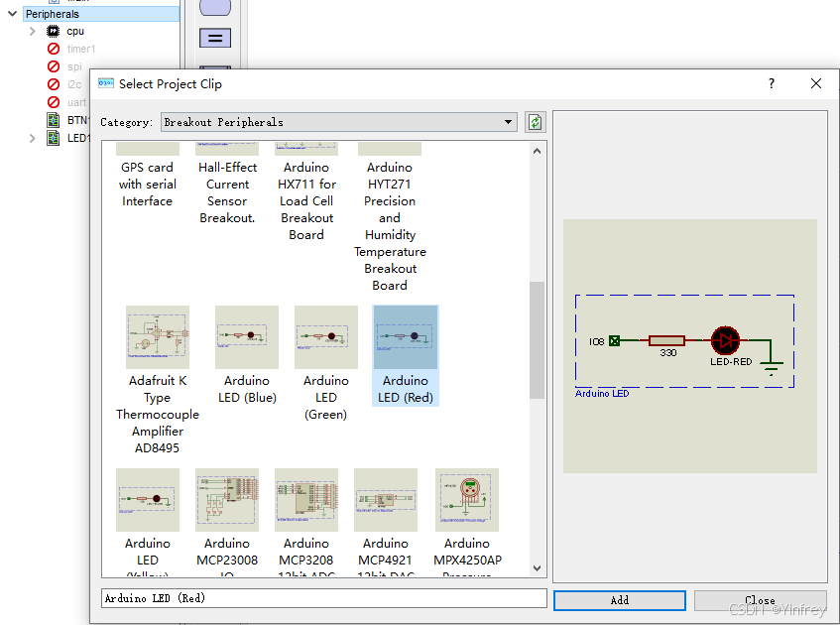The height and width of the screenshot is (625, 840).
Task: Click disabled icon next to uart
Action: click(x=53, y=102)
